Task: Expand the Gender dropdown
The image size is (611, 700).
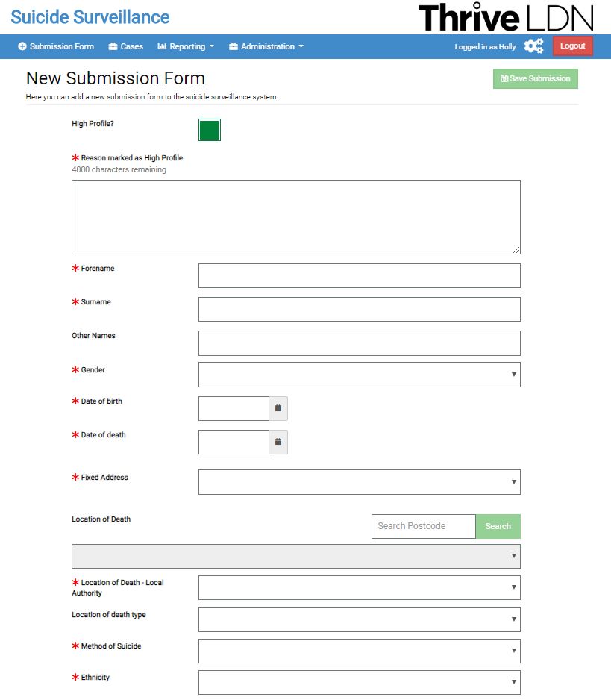Action: (x=359, y=375)
